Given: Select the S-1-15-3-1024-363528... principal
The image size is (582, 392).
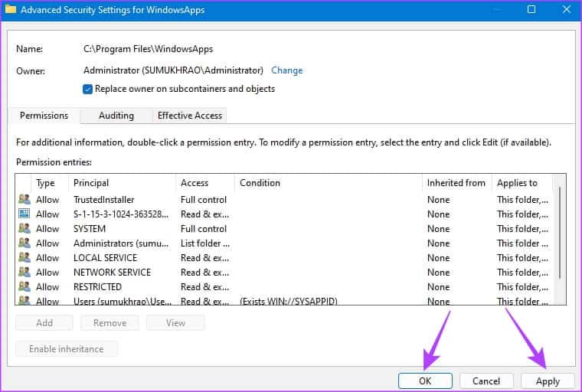Looking at the screenshot, I should pos(121,214).
